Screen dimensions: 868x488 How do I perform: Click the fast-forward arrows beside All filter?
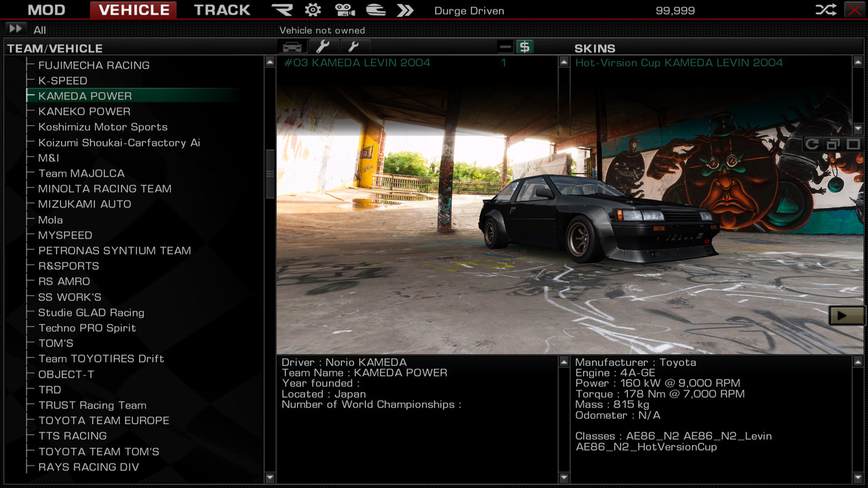15,28
